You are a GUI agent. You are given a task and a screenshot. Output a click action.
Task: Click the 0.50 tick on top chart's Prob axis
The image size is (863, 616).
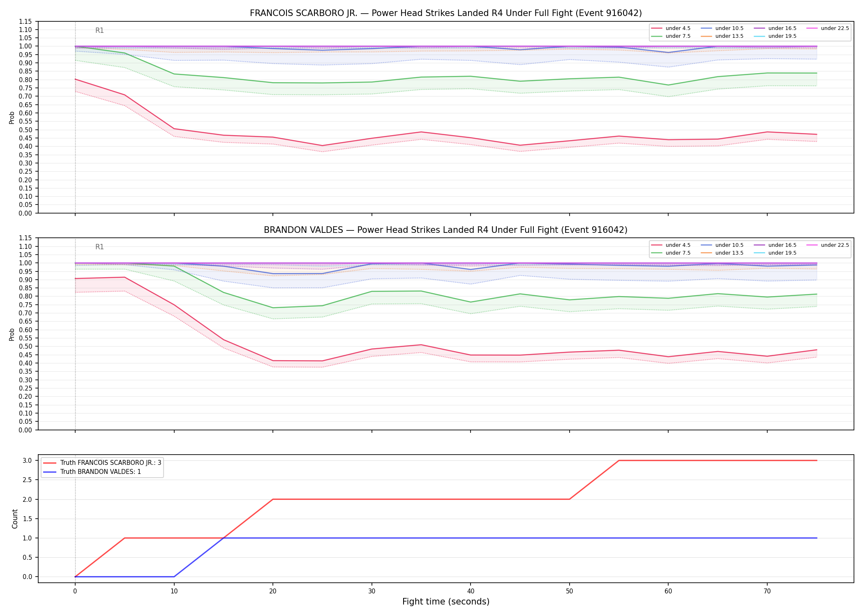click(25, 130)
